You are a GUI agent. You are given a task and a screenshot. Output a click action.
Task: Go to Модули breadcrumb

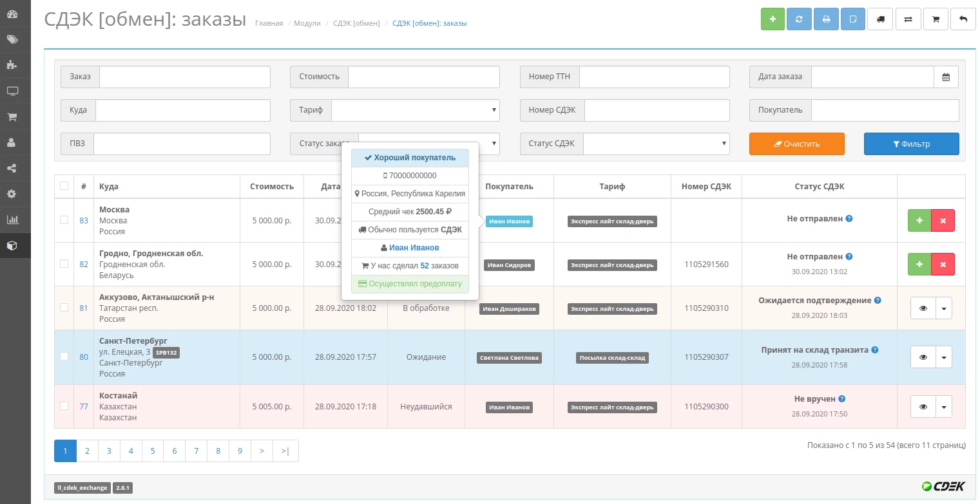(x=307, y=23)
